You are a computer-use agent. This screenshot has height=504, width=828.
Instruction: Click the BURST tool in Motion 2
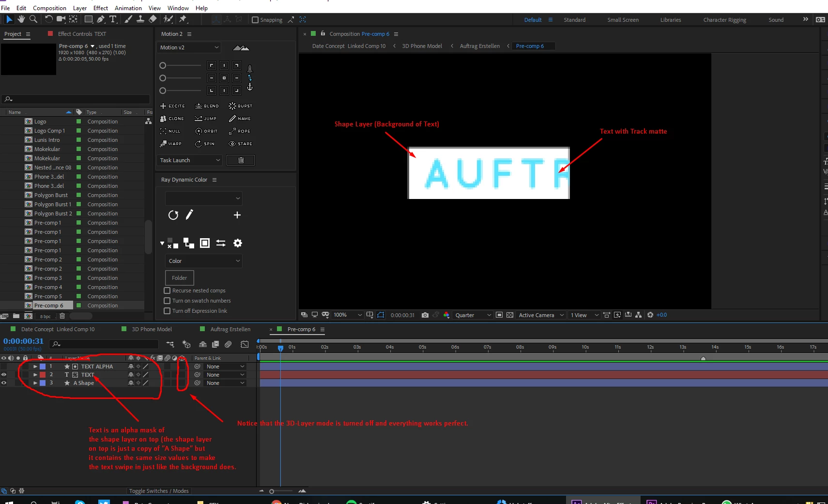[240, 106]
